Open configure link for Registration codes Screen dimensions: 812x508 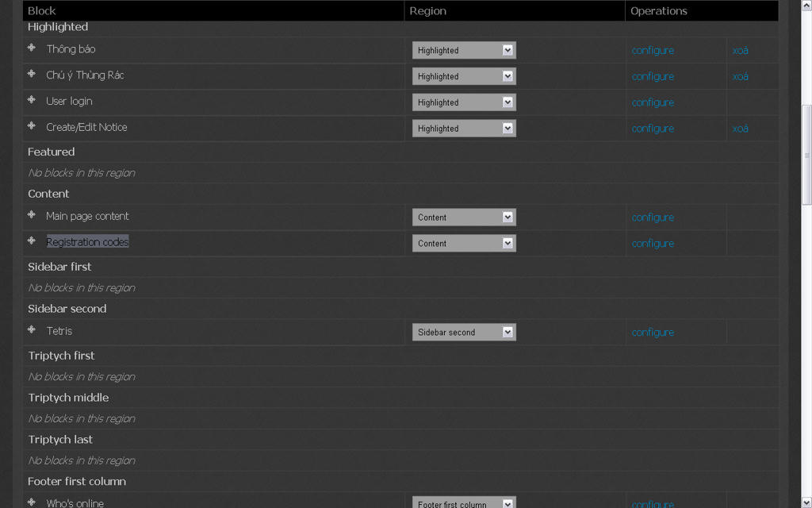tap(653, 244)
